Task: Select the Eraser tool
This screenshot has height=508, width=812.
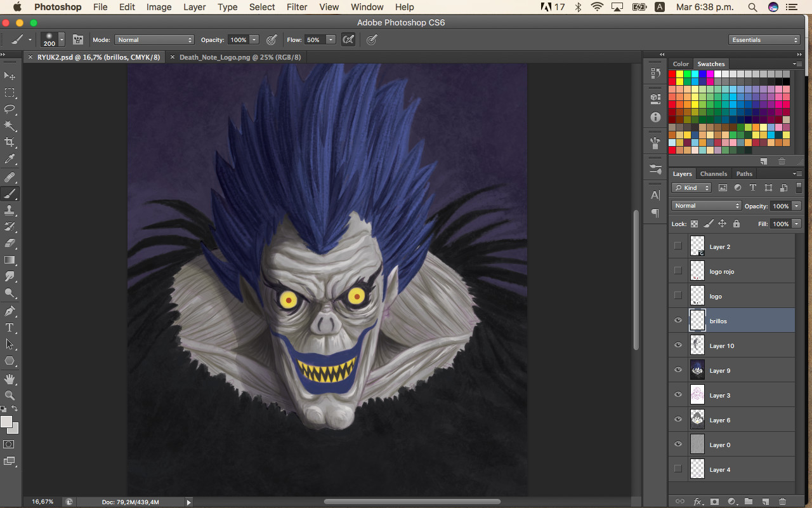Action: 10,243
